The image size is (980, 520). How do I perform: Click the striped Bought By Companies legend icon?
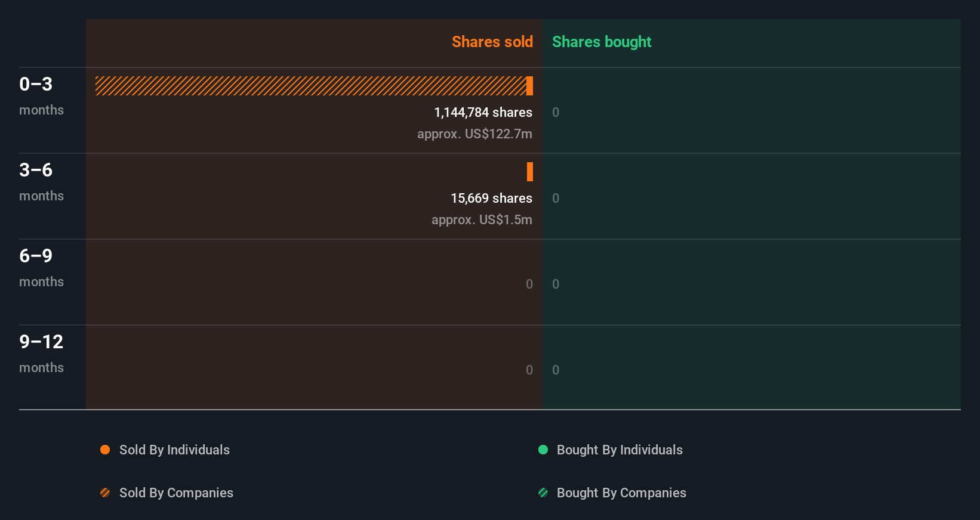(x=543, y=493)
